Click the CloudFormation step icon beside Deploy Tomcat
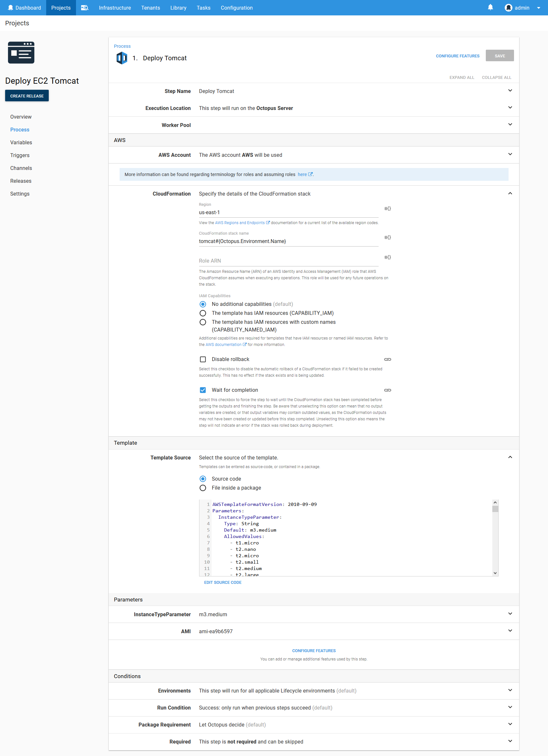This screenshot has height=756, width=548. coord(122,58)
